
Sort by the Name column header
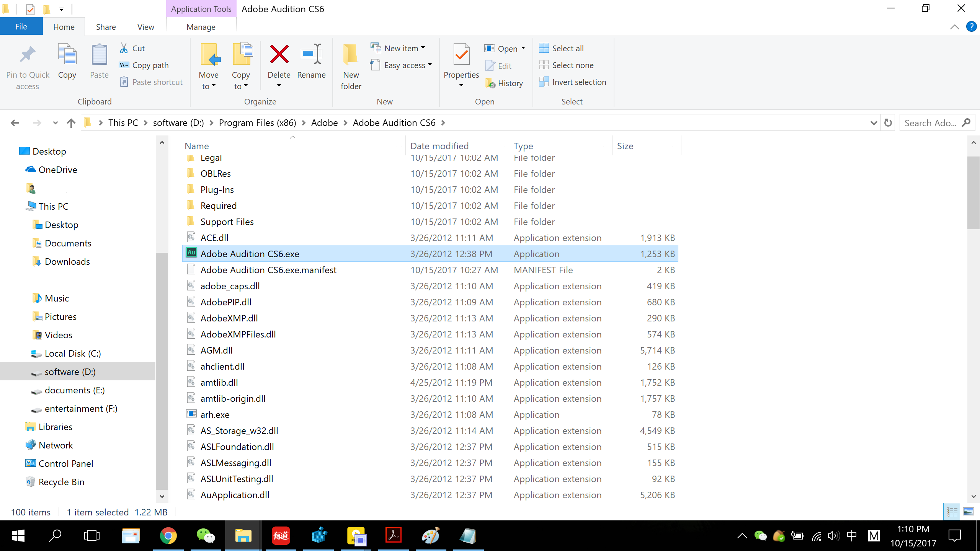[x=197, y=146]
